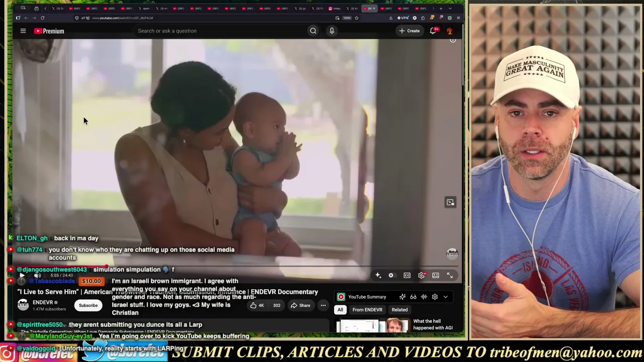Play the video

click(22, 276)
